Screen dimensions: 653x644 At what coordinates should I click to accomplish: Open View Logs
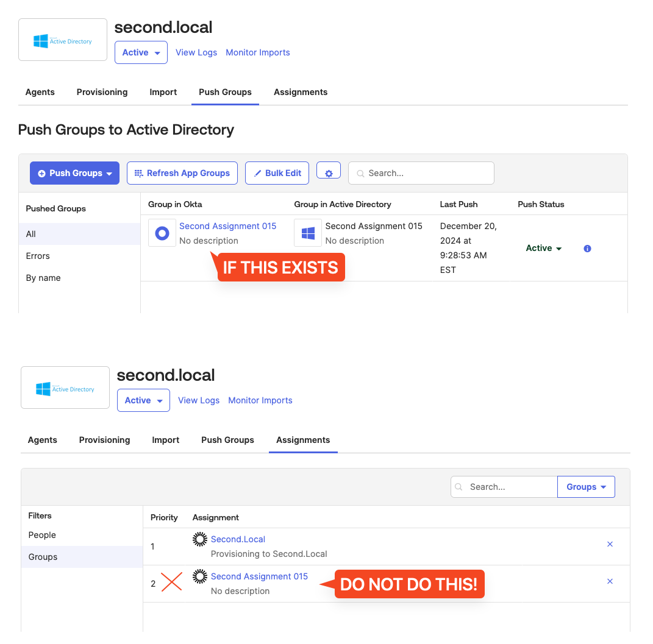coord(196,52)
